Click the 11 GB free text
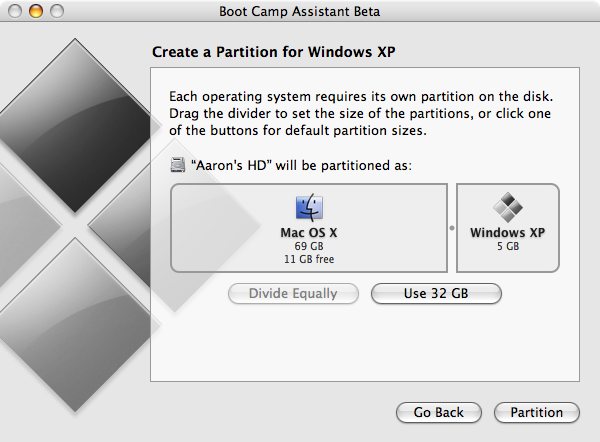600x442 pixels. point(308,259)
